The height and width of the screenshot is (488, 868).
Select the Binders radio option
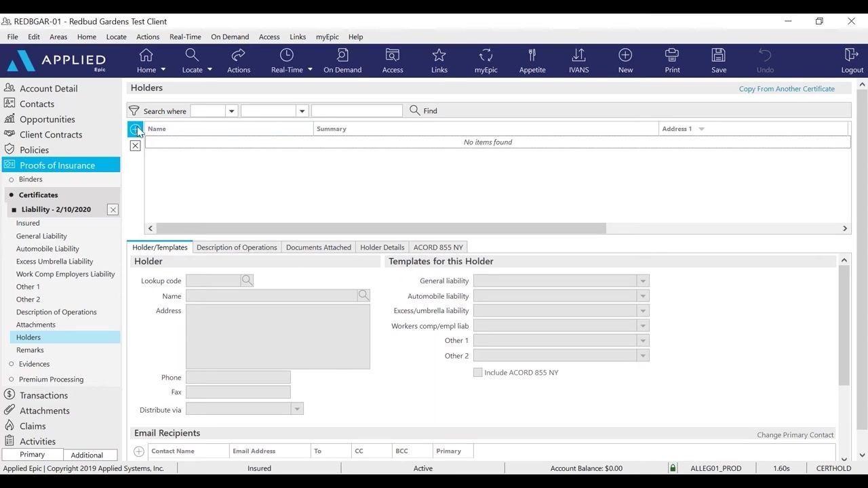tap(11, 180)
